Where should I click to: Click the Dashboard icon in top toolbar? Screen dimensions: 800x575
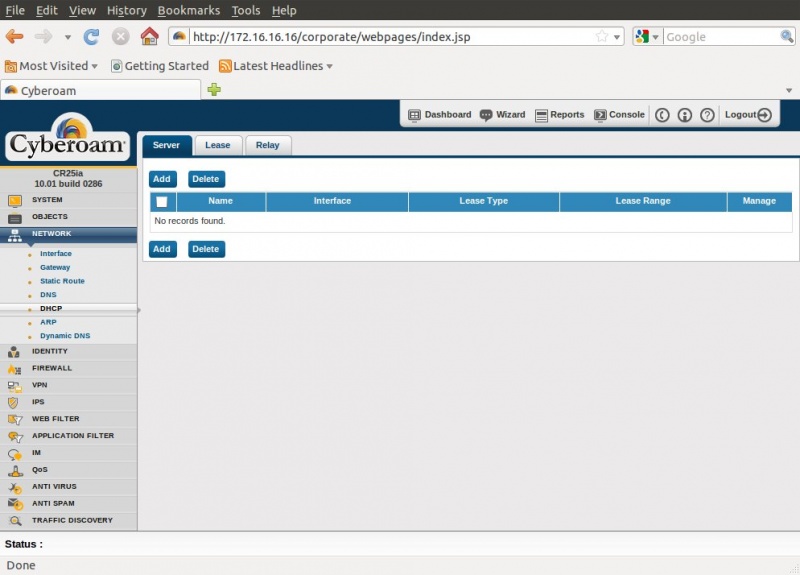415,115
